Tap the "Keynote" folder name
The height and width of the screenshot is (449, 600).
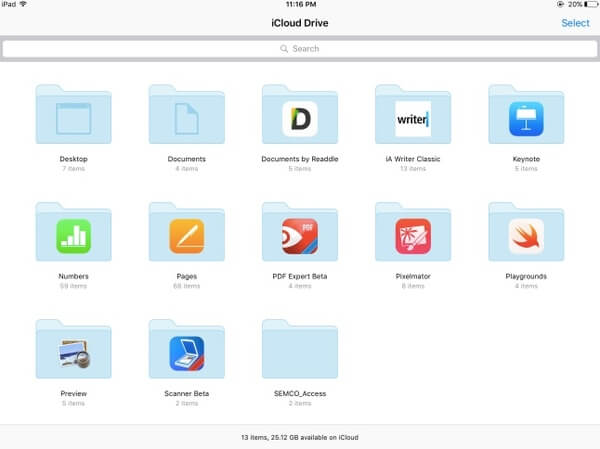526,159
